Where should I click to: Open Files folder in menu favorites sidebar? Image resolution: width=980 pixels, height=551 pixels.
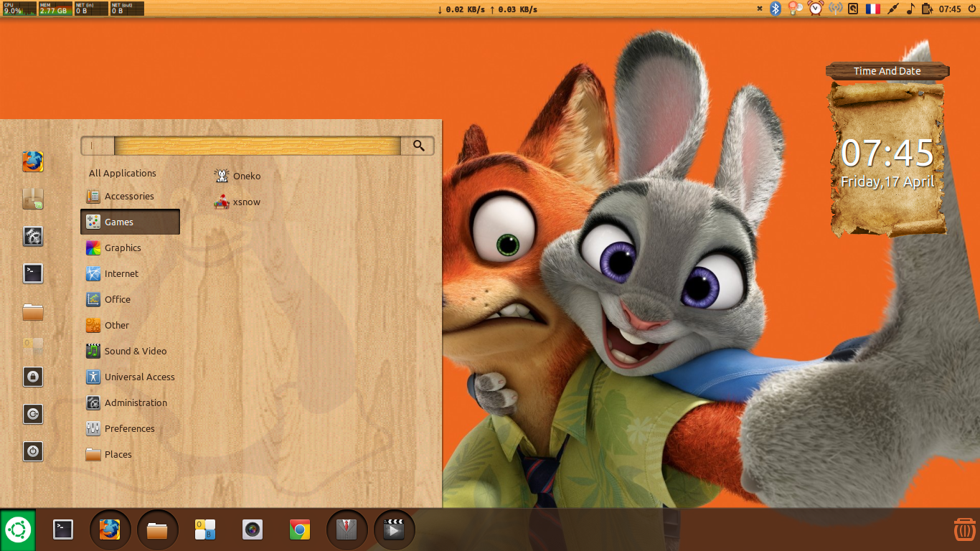[33, 311]
